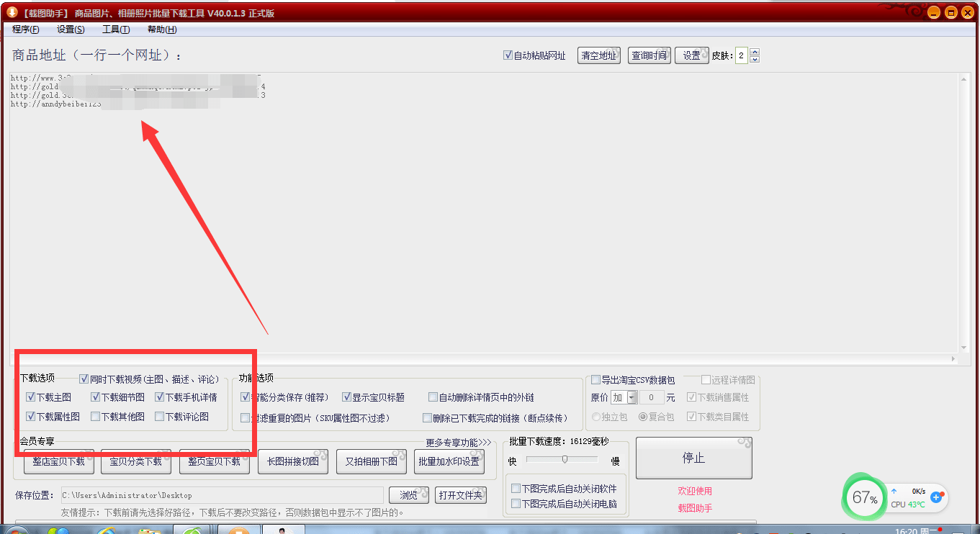Viewport: 980px width, 534px height.
Task: Click the upload speed arrow on widget
Action: pyautogui.click(x=894, y=491)
